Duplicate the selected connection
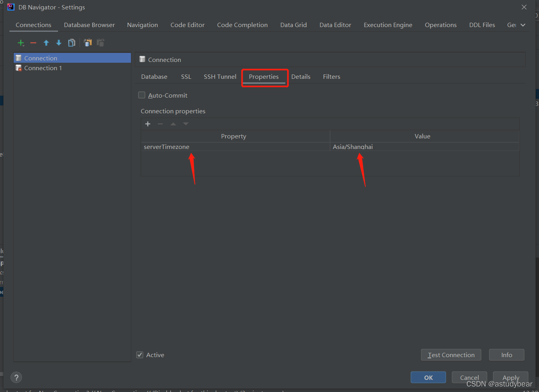Viewport: 539px width, 392px height. click(x=71, y=43)
